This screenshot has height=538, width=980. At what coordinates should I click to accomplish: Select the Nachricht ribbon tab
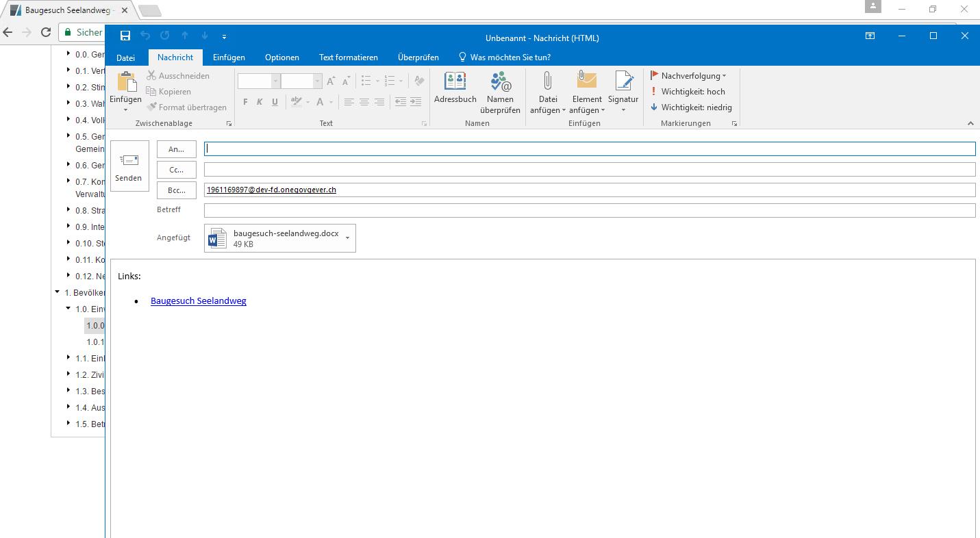tap(175, 57)
